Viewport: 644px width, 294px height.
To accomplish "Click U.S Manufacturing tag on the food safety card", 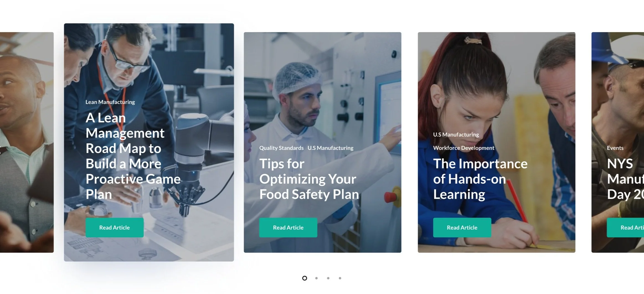I will coord(330,148).
